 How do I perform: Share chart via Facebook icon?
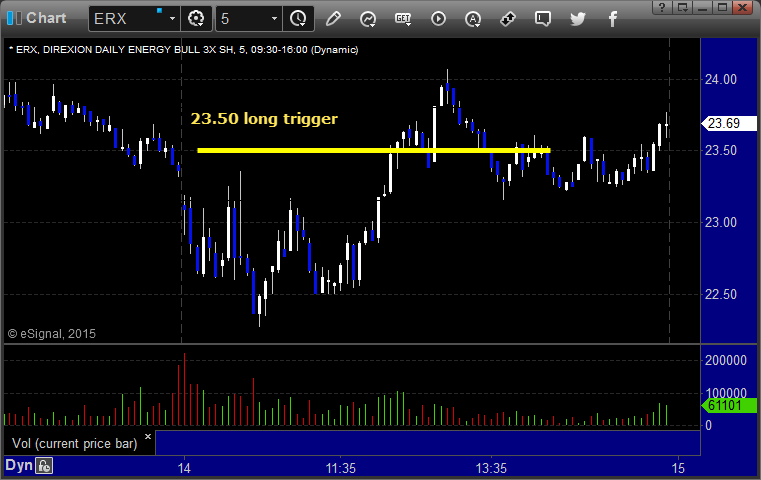tap(613, 19)
